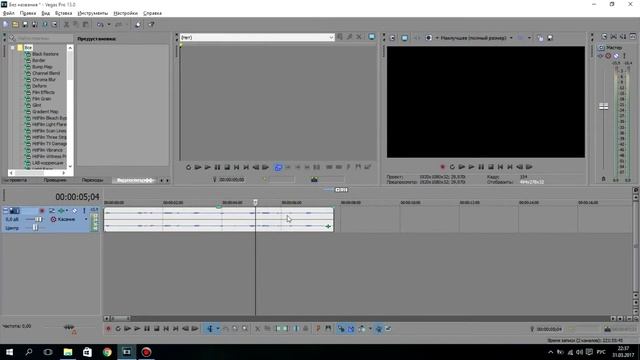Select the Channel Blend effect

(x=46, y=73)
